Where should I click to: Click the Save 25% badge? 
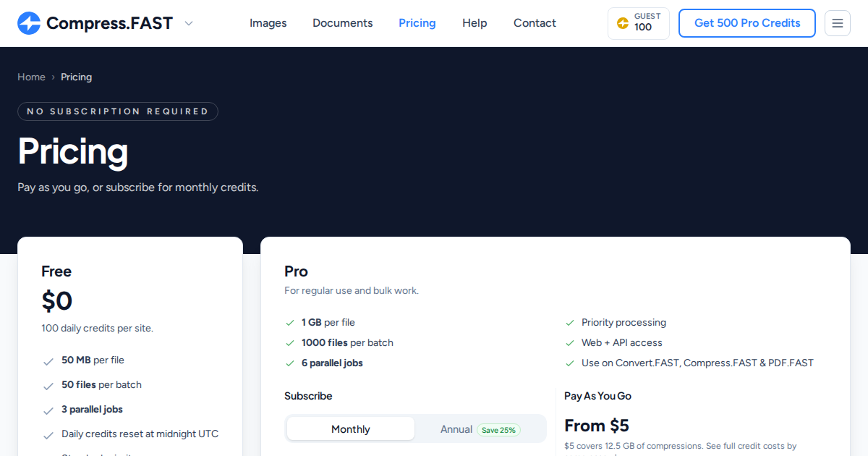coord(498,430)
